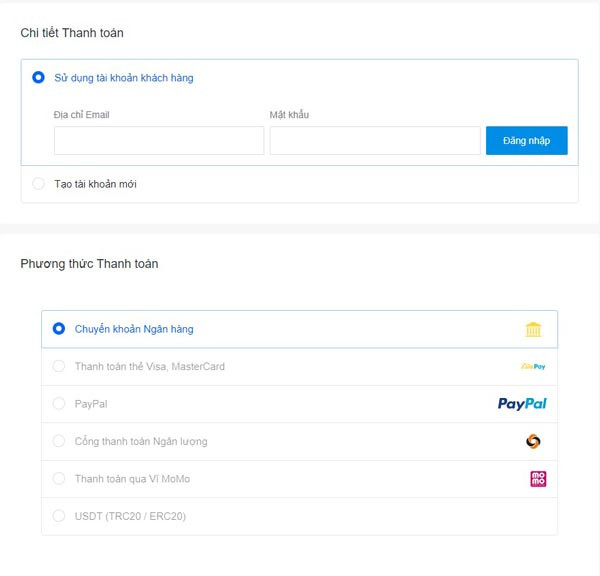Click the Thanh toán qua Ví MoMo label
The image size is (600, 576).
(132, 479)
